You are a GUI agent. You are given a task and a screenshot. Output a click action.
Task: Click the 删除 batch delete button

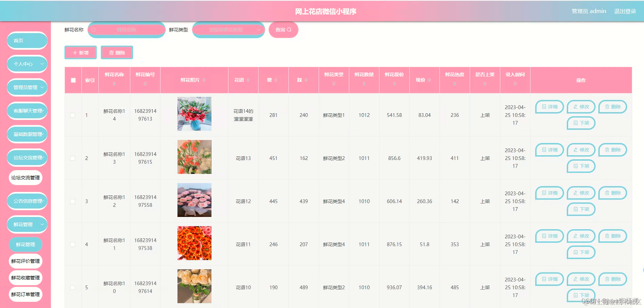point(117,53)
